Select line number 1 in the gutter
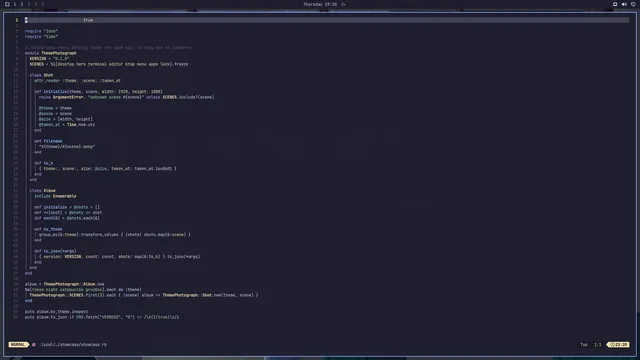This screenshot has width=640, height=360. click(x=17, y=20)
